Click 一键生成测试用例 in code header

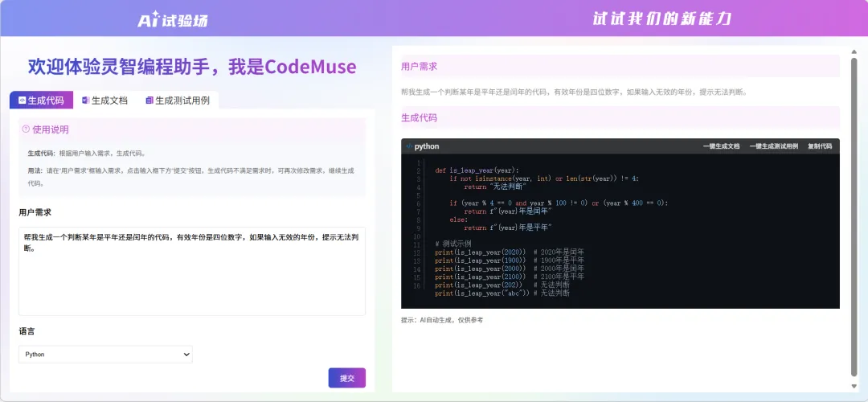(x=774, y=146)
